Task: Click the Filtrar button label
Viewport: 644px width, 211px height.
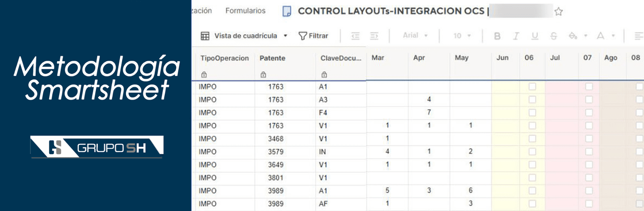Action: pyautogui.click(x=318, y=36)
